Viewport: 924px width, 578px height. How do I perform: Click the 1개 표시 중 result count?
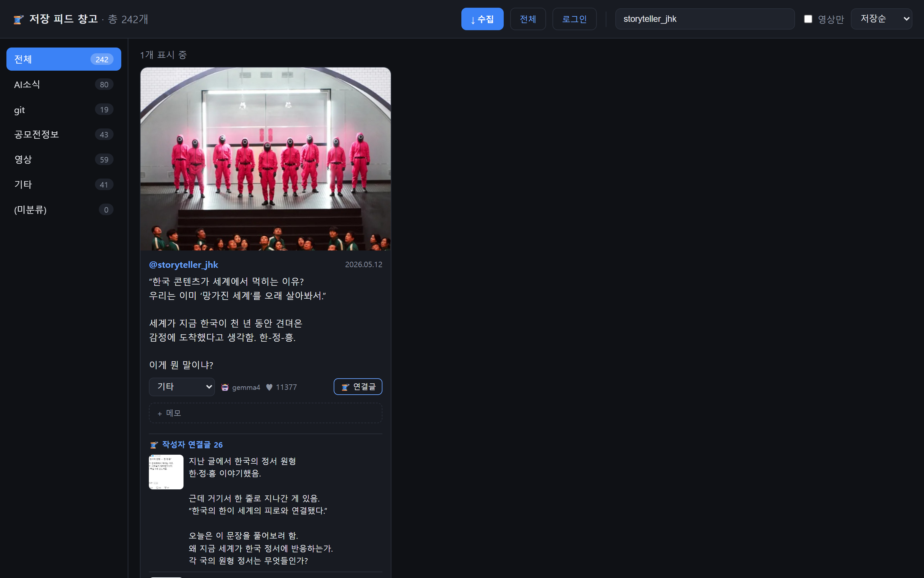(x=163, y=55)
